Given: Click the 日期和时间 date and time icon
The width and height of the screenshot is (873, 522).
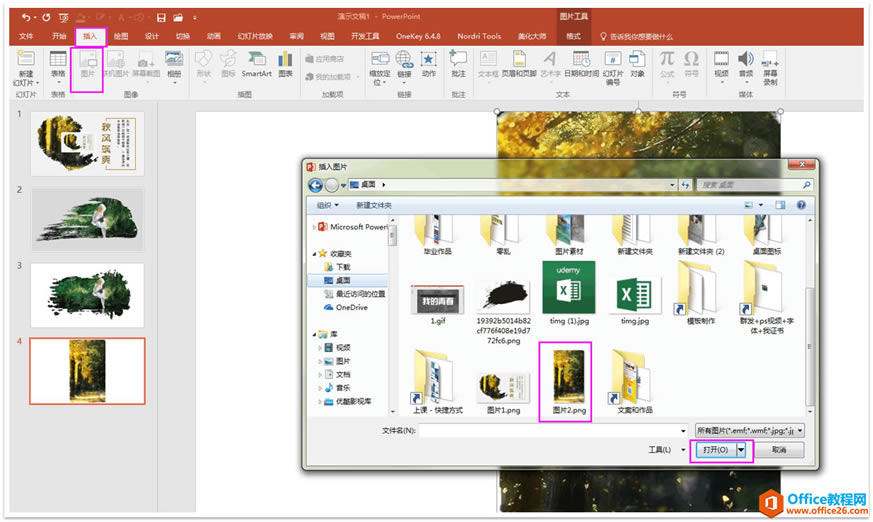Looking at the screenshot, I should click(581, 59).
